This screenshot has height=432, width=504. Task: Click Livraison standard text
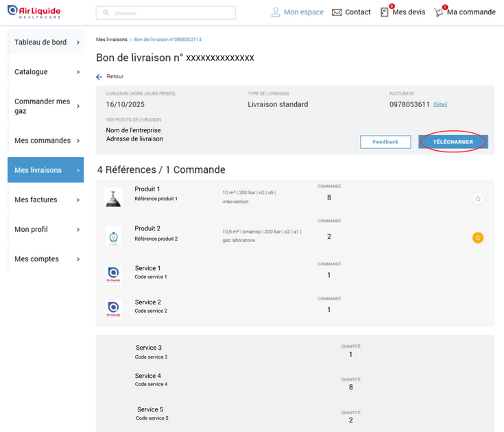pos(278,104)
